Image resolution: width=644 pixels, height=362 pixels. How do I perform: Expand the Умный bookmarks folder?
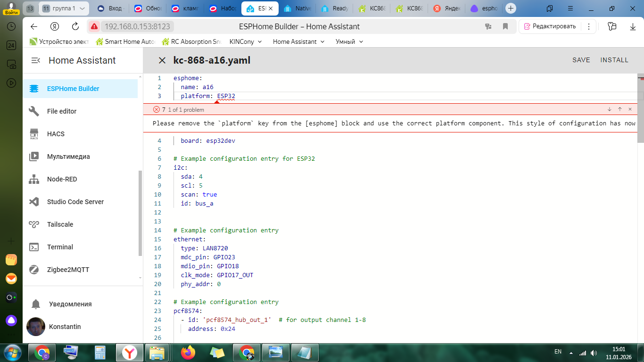(349, 41)
